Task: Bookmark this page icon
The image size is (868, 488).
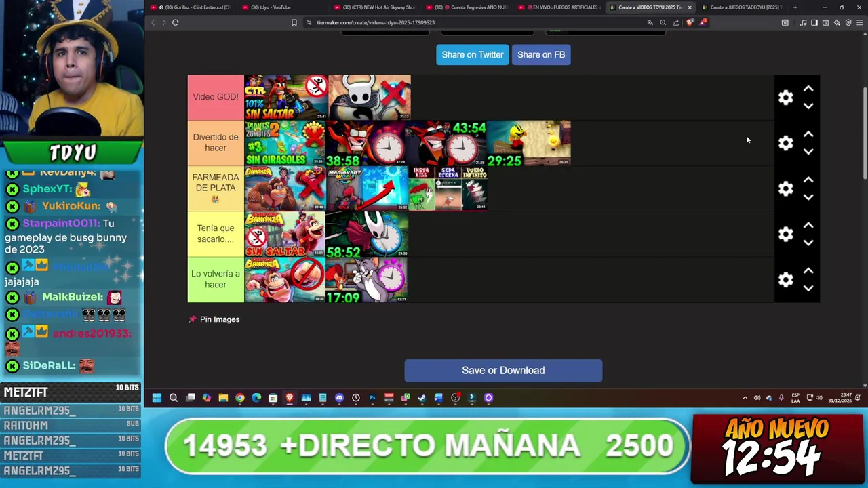Action: [x=294, y=22]
